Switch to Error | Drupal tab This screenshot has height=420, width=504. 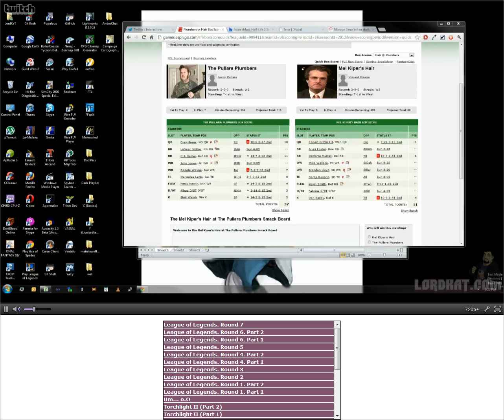(x=301, y=29)
